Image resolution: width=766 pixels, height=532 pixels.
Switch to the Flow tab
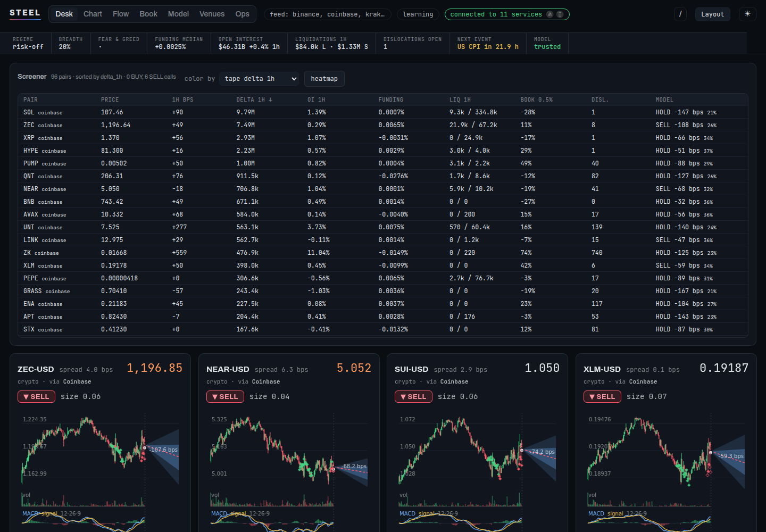point(121,14)
